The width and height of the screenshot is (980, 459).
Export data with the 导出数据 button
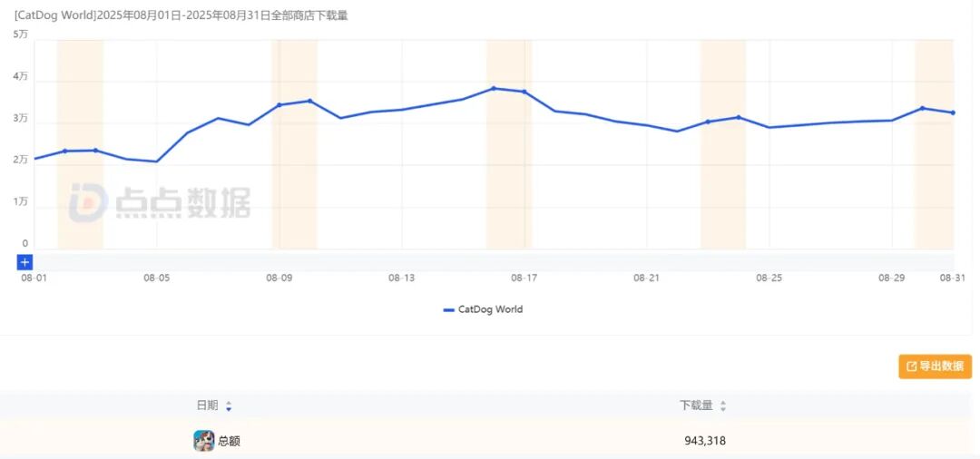936,366
